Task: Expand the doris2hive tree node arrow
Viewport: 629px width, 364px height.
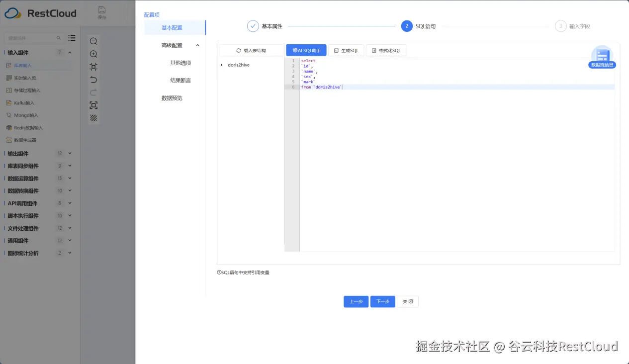Action: point(222,65)
